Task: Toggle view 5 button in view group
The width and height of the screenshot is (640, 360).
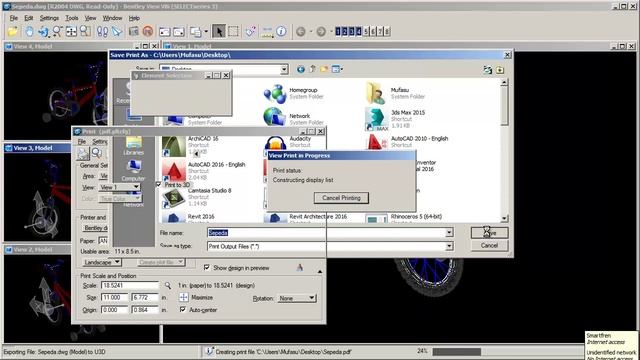Action: (x=366, y=31)
